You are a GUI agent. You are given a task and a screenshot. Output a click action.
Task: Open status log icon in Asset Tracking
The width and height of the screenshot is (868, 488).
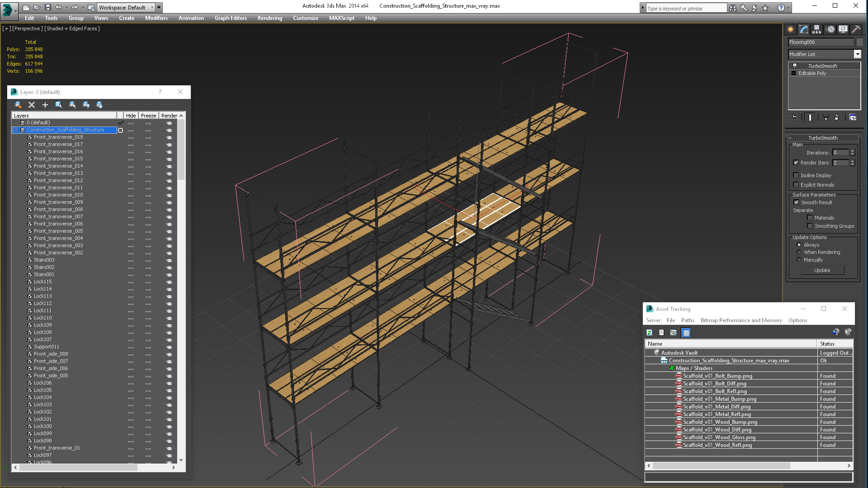(662, 333)
